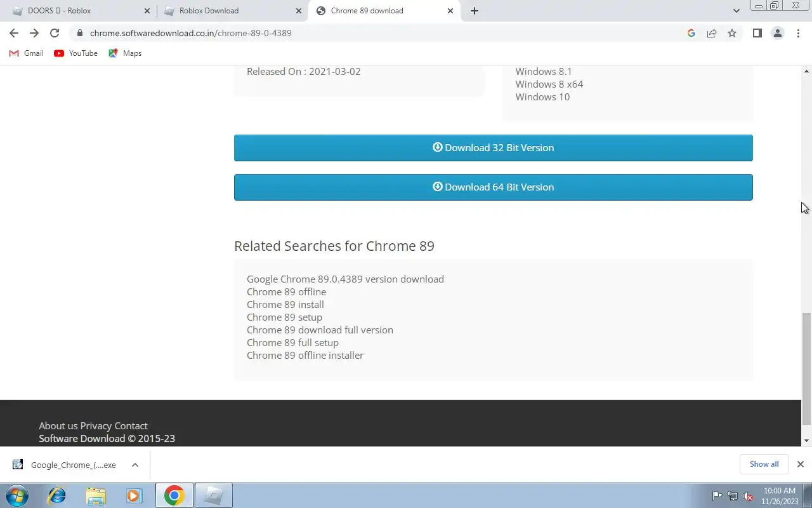Screen dimensions: 812x508
Task: Bookmark this tab with the star
Action: point(732,33)
